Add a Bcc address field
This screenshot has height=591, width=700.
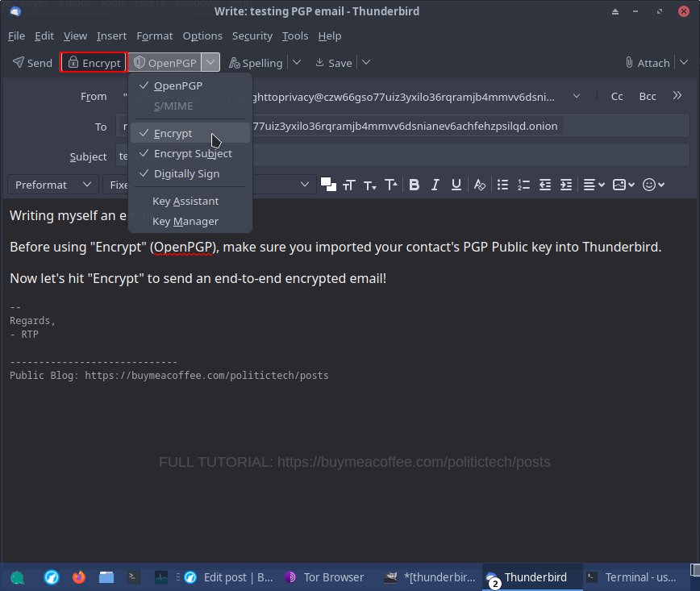[x=648, y=97]
